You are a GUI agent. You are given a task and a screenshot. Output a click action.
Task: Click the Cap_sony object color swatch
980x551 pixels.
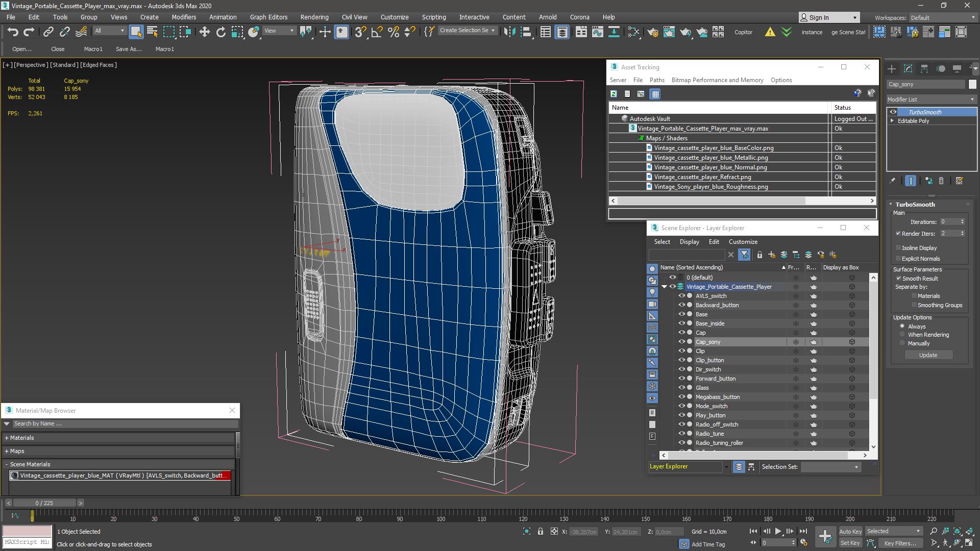click(x=972, y=85)
